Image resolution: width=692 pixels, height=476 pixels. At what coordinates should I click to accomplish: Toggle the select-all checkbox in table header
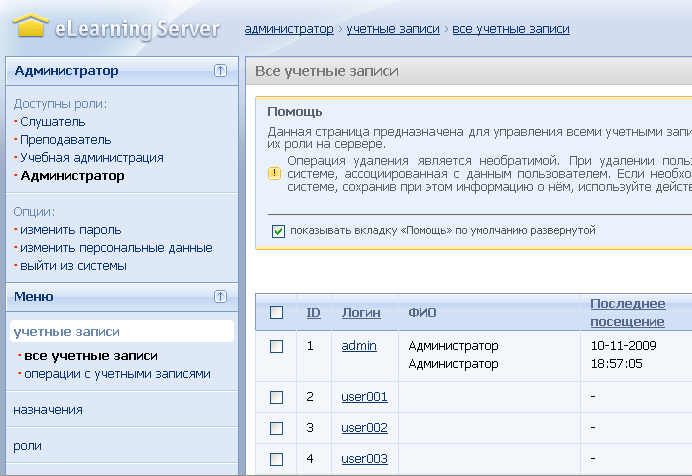pyautogui.click(x=277, y=313)
